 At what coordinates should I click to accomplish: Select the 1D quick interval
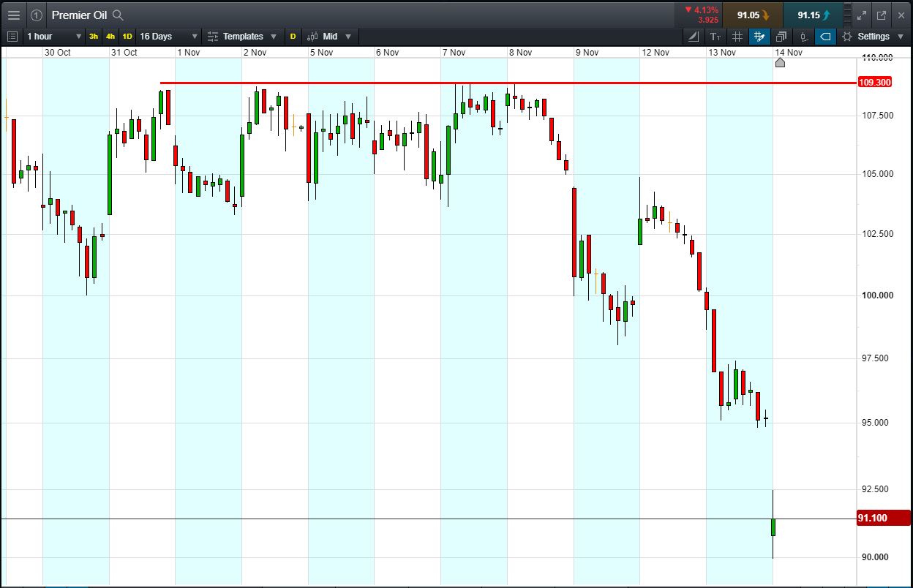click(x=127, y=36)
